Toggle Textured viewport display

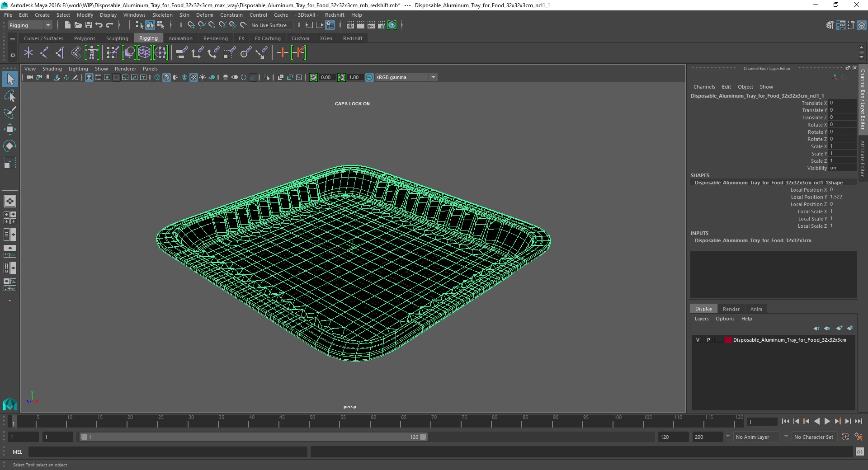coord(193,77)
